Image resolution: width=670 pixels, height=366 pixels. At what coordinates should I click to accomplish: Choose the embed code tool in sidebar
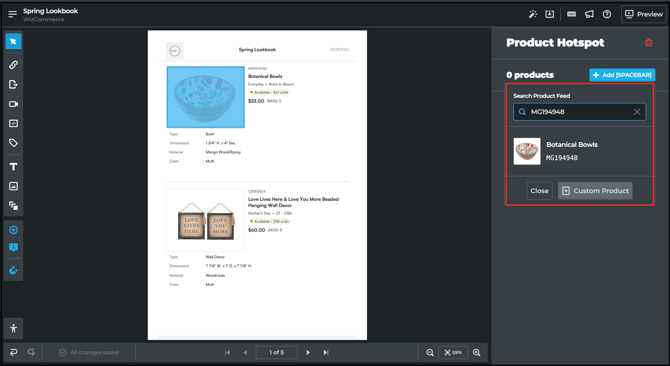(x=13, y=123)
